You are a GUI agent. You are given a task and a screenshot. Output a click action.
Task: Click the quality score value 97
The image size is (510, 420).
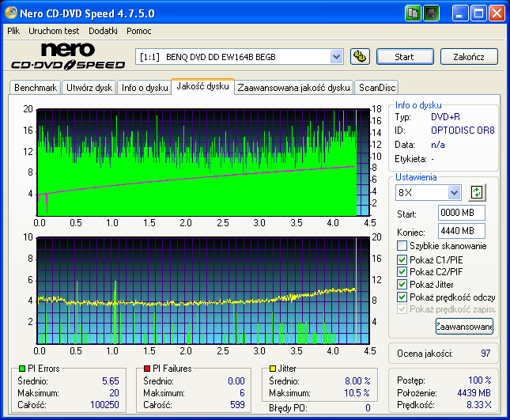[x=485, y=354]
